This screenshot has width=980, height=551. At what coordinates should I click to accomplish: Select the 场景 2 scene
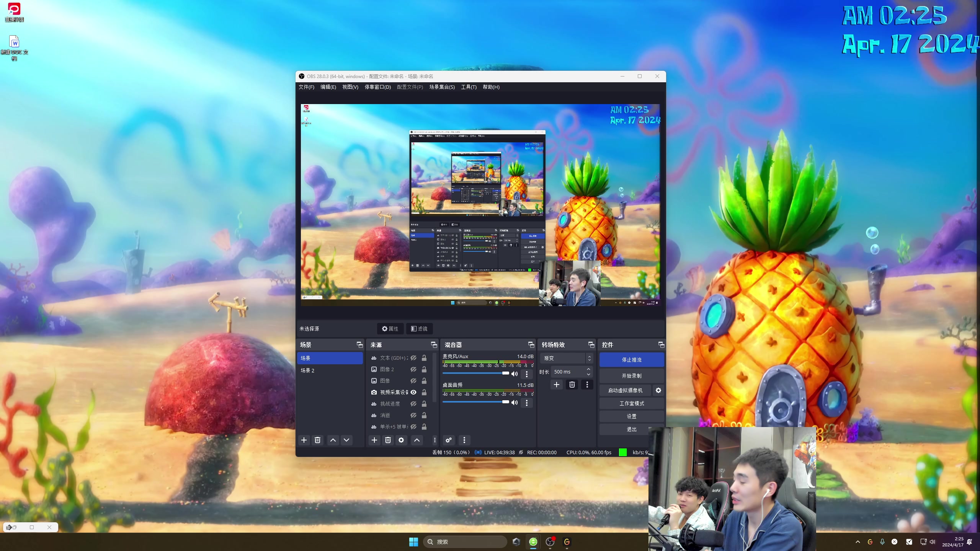point(330,370)
